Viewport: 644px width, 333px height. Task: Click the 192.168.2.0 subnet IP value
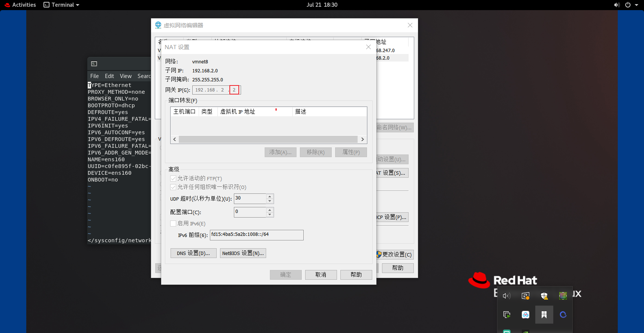click(205, 70)
